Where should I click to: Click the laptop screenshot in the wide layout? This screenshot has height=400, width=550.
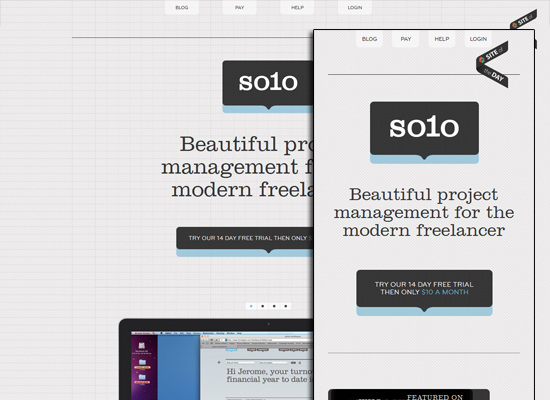(216, 360)
